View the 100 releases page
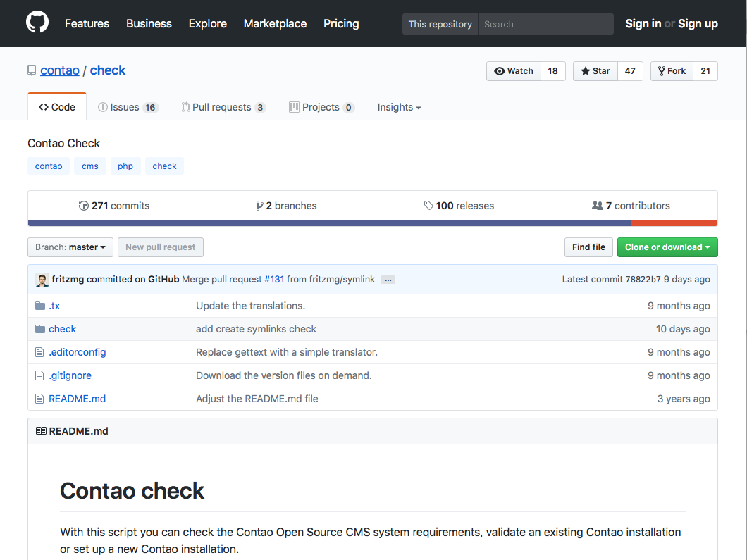This screenshot has width=747, height=560. coord(459,206)
